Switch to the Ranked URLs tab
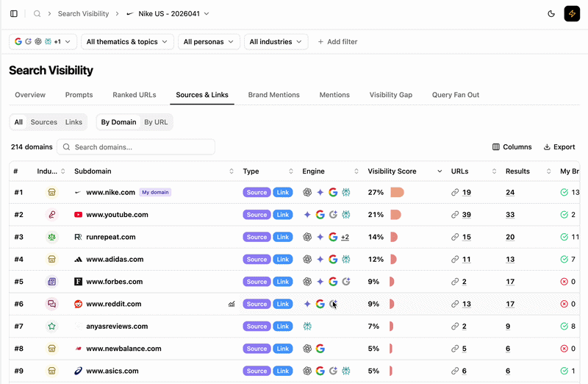The image size is (588, 384). click(x=135, y=95)
